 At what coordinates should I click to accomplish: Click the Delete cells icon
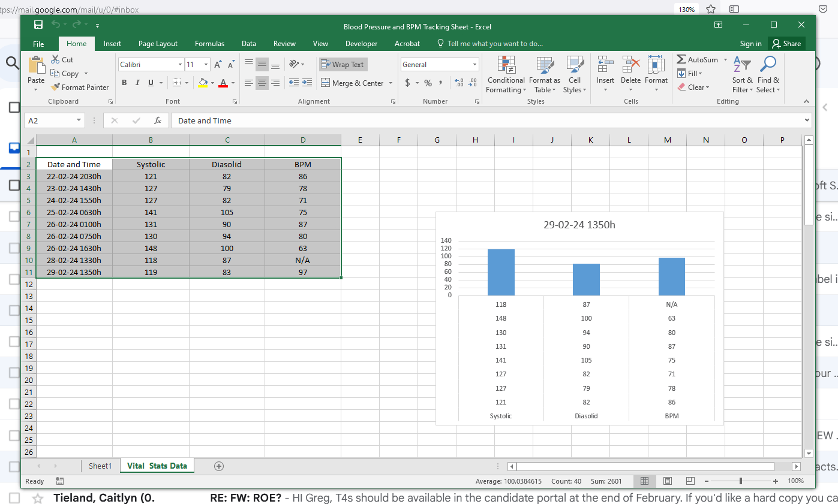(630, 64)
